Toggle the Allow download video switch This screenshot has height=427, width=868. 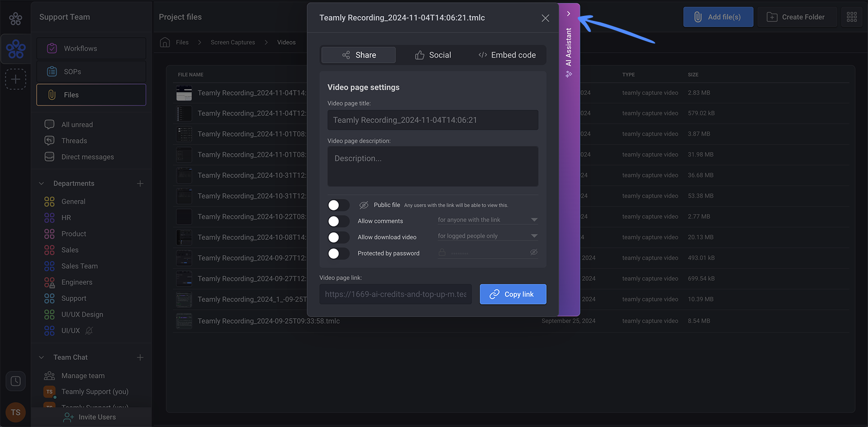(x=339, y=237)
